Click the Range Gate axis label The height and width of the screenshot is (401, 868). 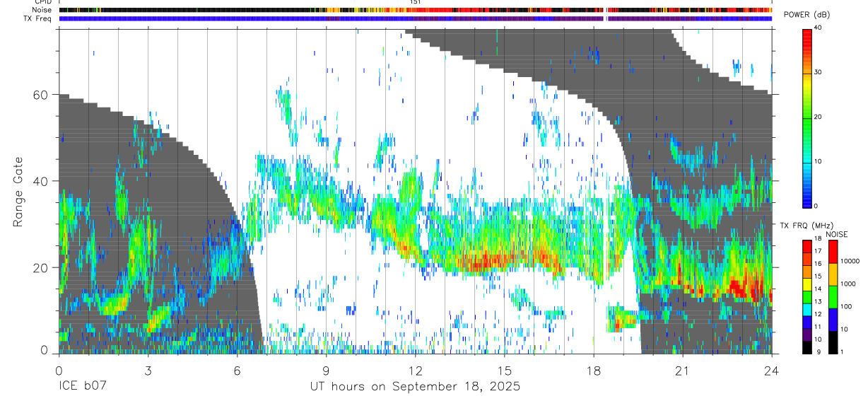click(x=19, y=192)
